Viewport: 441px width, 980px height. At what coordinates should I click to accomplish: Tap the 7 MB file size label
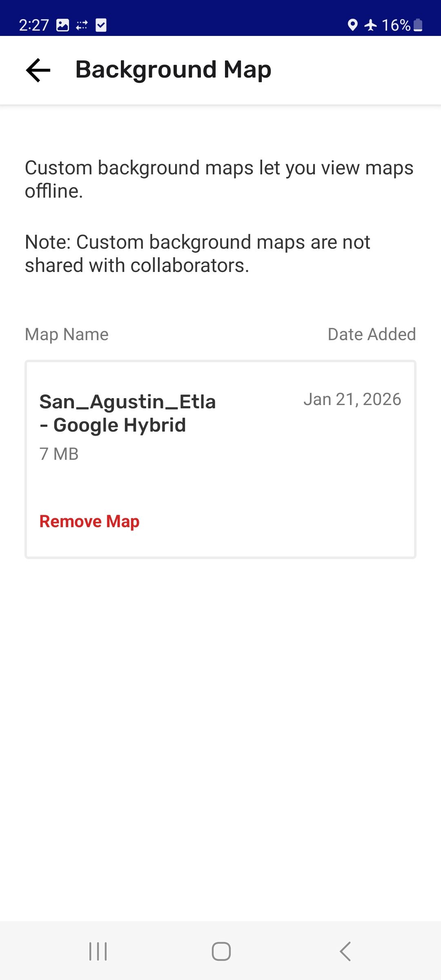coord(59,454)
